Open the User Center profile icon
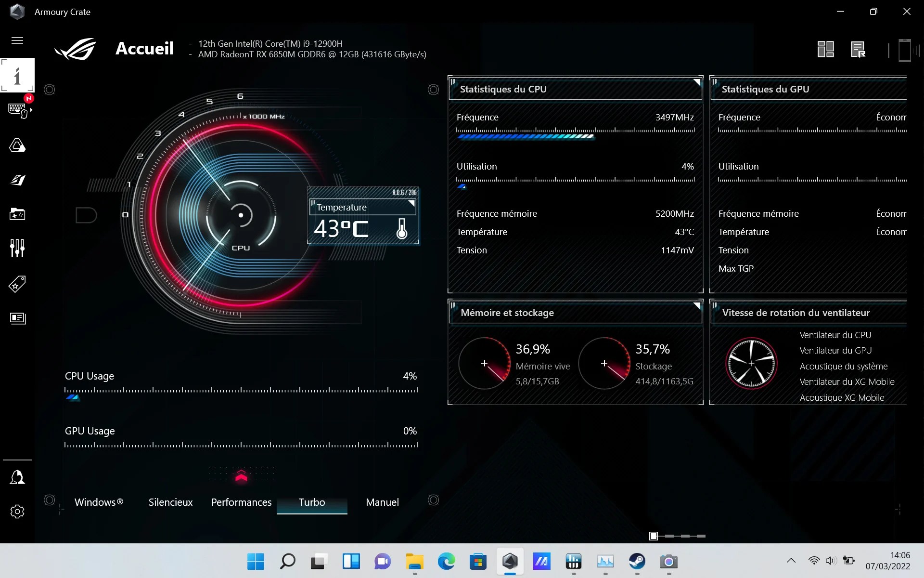 point(17,477)
